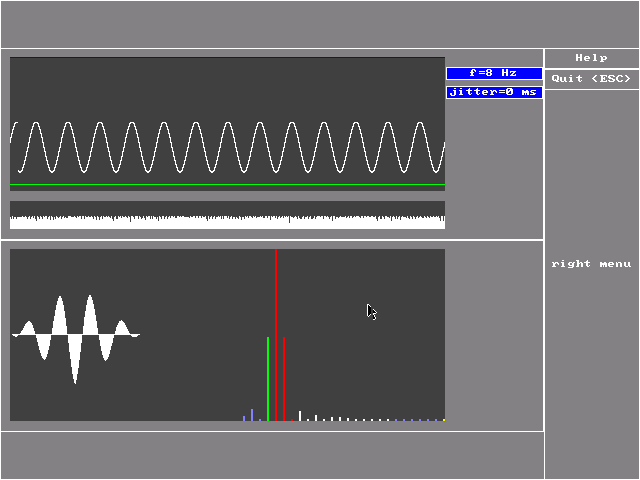Image resolution: width=640 pixels, height=480 pixels.
Task: Click the tallest white bar right of red lines
Action: click(300, 416)
